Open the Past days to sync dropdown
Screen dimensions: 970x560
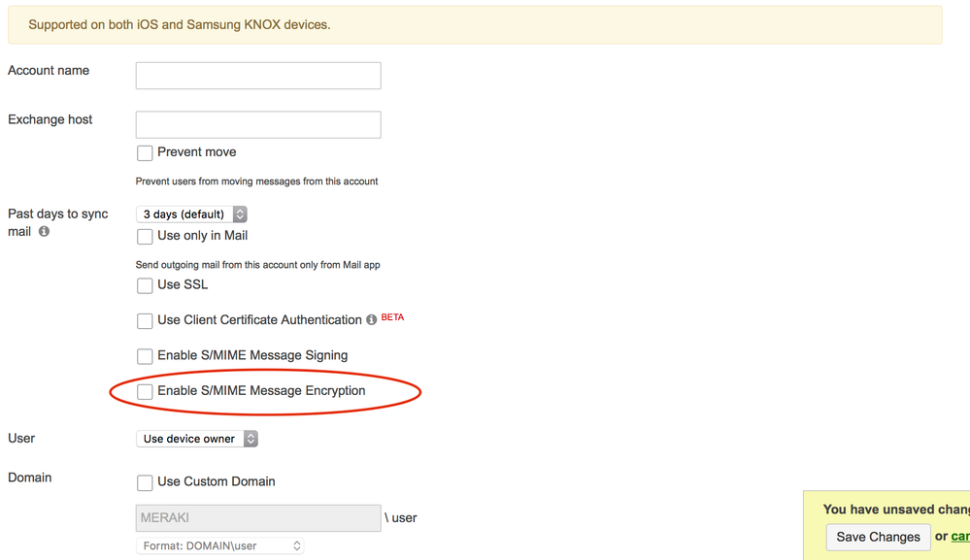point(191,214)
